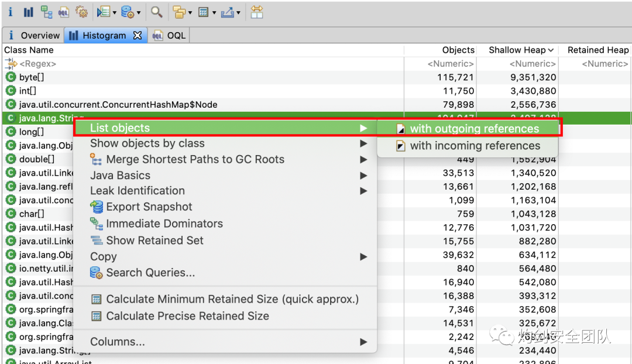The image size is (632, 364).
Task: Choose with outgoing references
Action: point(468,129)
